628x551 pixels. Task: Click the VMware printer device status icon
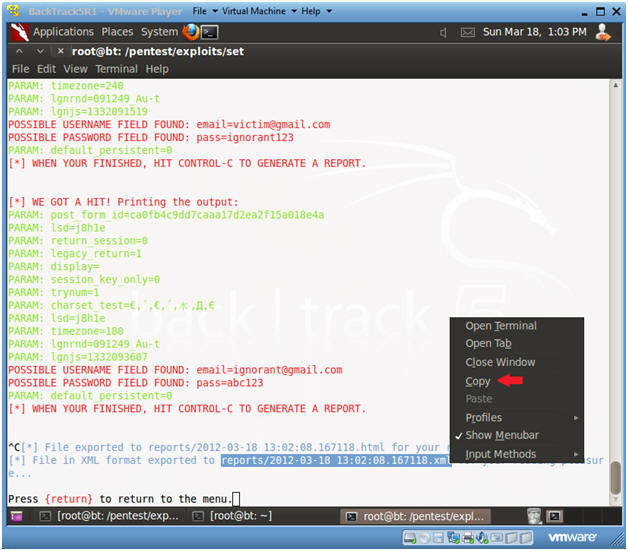(x=467, y=538)
